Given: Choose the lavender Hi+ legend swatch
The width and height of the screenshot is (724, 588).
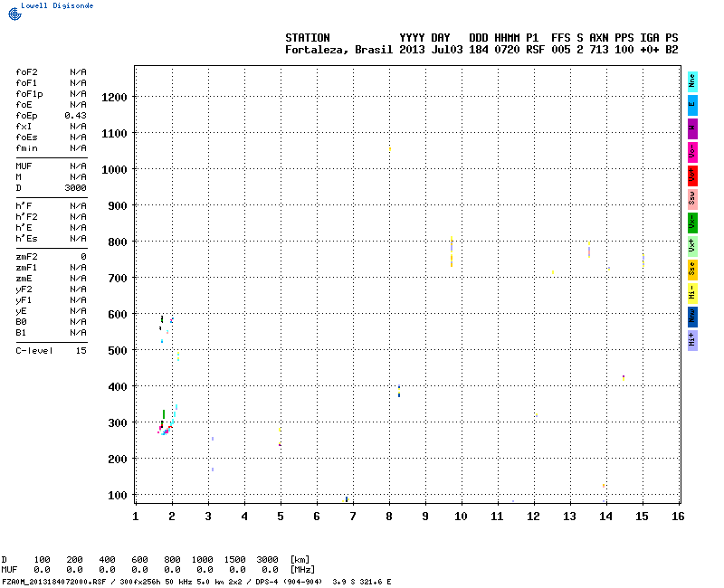Looking at the screenshot, I should click(x=692, y=340).
